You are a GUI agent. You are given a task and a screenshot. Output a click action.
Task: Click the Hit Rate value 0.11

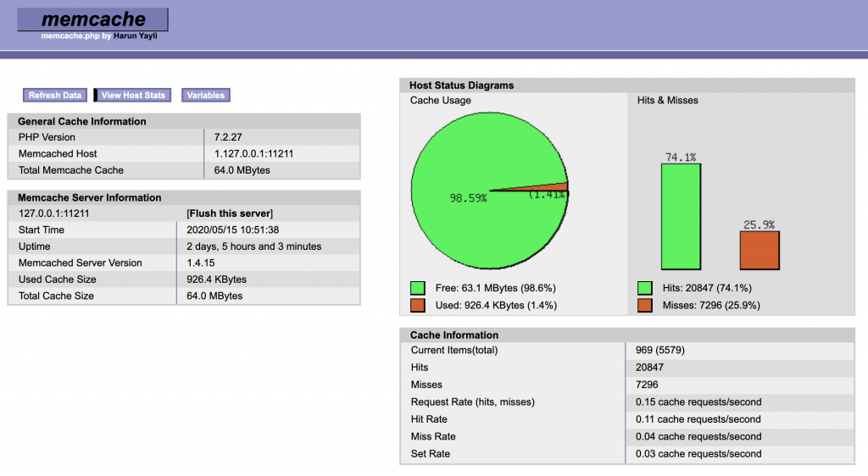point(698,419)
